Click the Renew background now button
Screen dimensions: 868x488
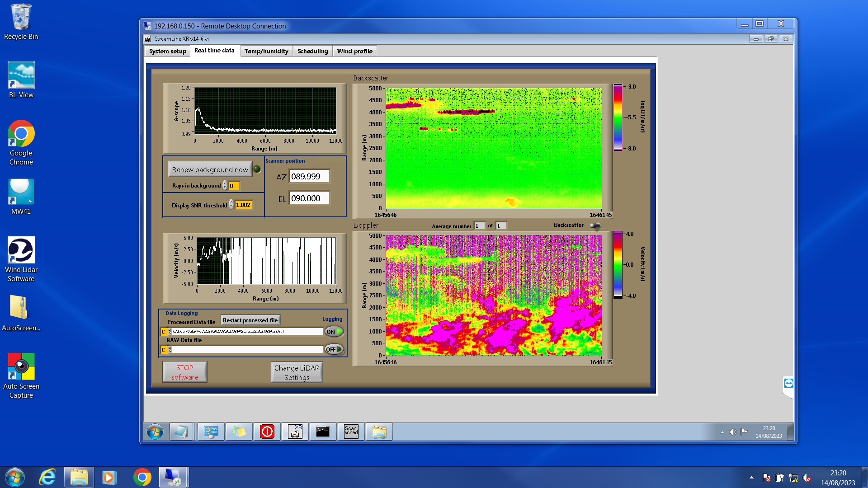point(210,169)
